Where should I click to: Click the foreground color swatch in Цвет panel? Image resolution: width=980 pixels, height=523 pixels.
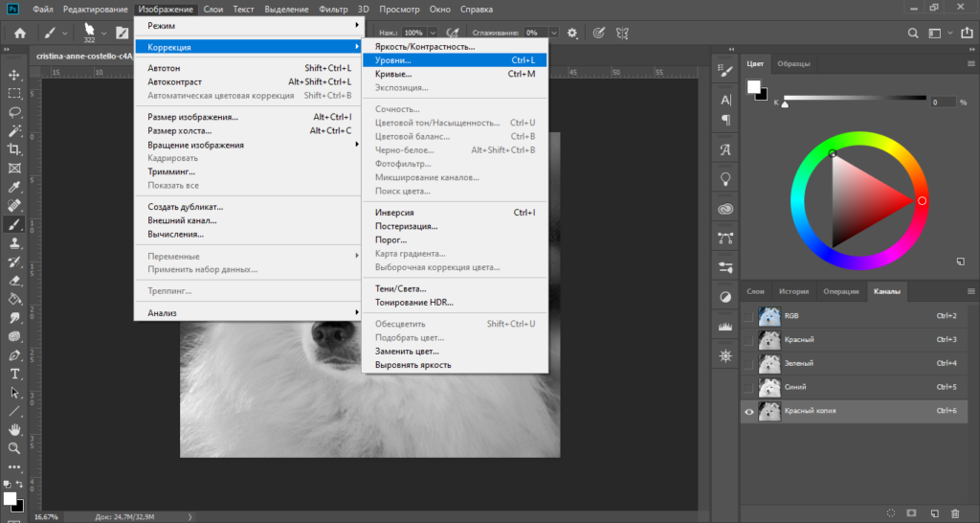753,87
